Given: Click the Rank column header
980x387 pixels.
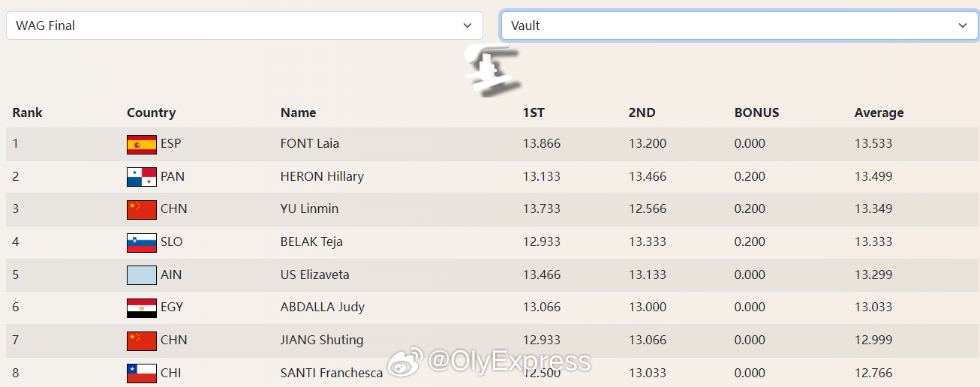Looking at the screenshot, I should (x=27, y=112).
